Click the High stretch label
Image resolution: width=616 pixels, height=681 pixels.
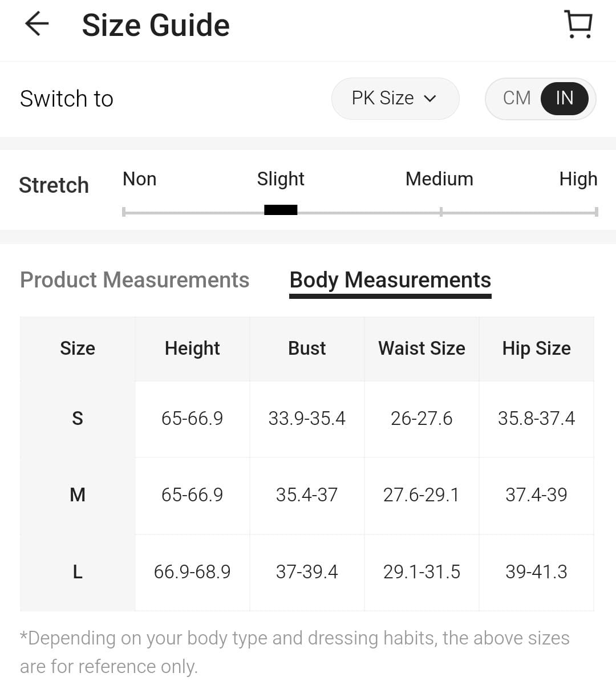pyautogui.click(x=578, y=179)
